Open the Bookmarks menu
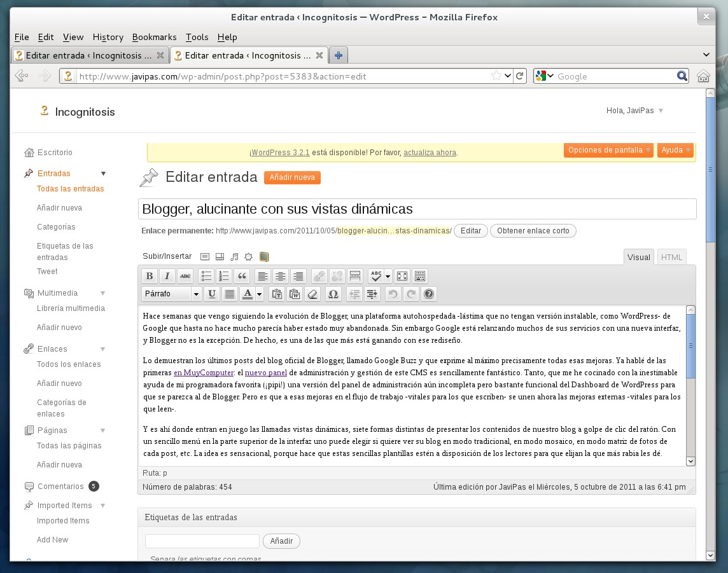This screenshot has height=573, width=728. [x=154, y=37]
